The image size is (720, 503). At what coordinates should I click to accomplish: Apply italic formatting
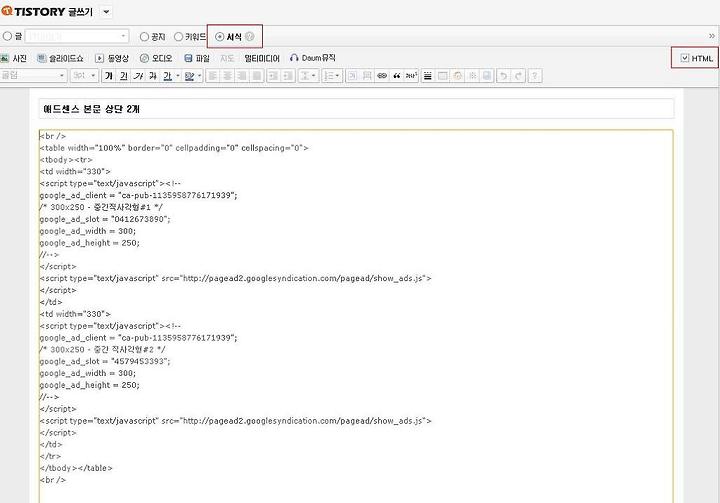tap(138, 76)
